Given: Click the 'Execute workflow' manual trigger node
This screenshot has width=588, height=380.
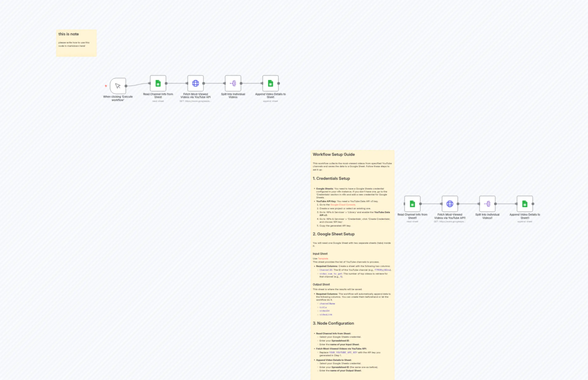Looking at the screenshot, I should click(x=118, y=86).
